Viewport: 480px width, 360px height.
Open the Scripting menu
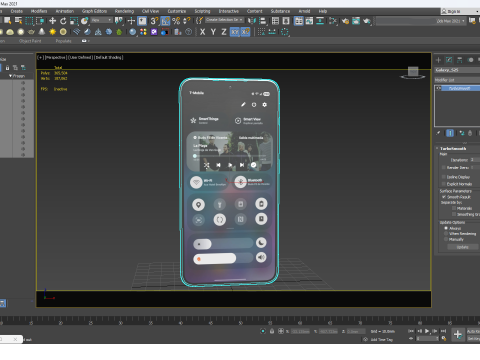pyautogui.click(x=202, y=11)
